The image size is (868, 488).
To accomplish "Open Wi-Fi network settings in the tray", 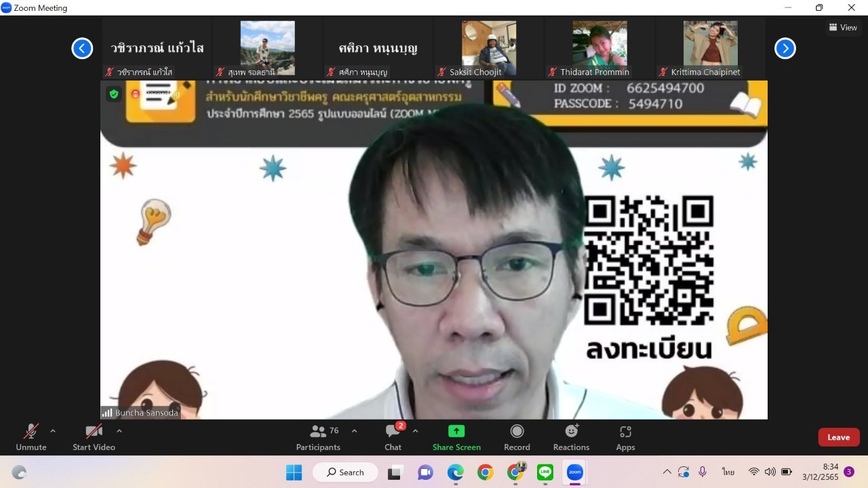I will [x=753, y=472].
